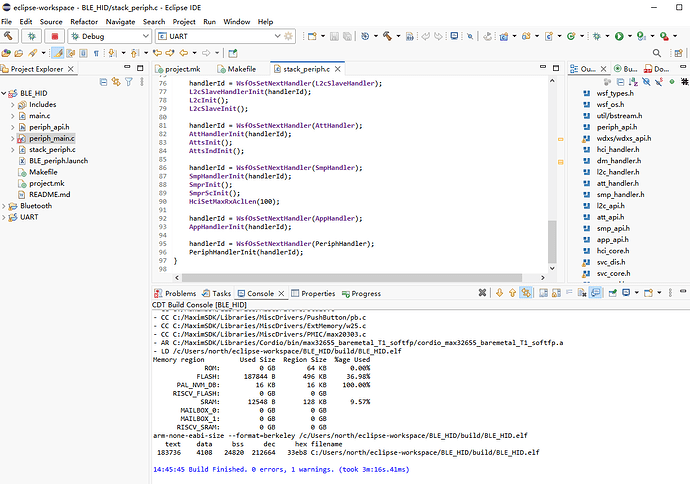Image resolution: width=690 pixels, height=484 pixels.
Task: Sort Outline alphabetically icon
Action: (x=633, y=82)
